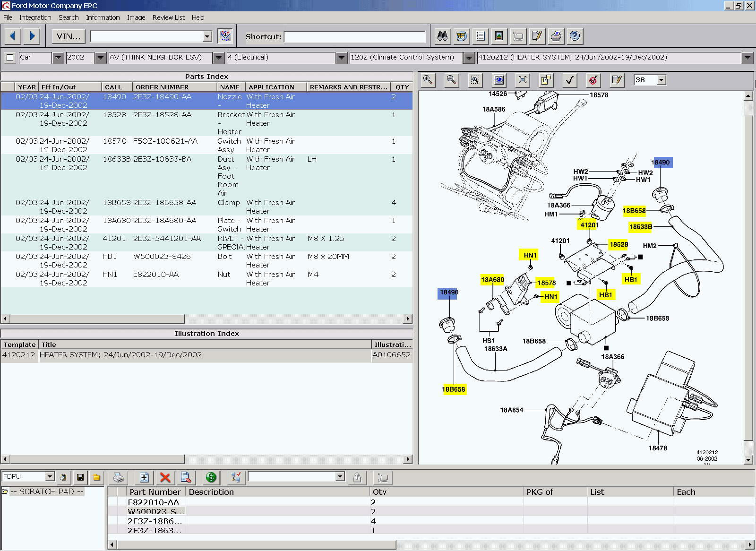Image resolution: width=756 pixels, height=551 pixels.
Task: Expand the 4120212 HEATER SYSTEM dropdown
Action: [x=747, y=58]
